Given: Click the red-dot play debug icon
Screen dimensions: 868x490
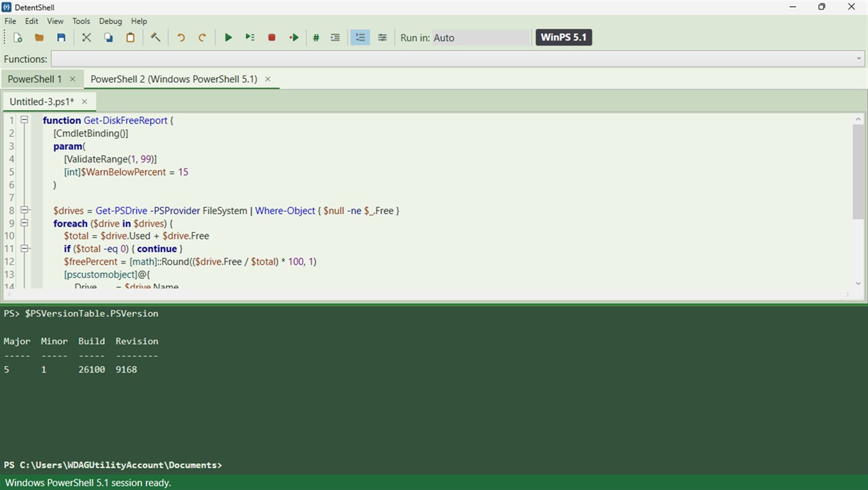Looking at the screenshot, I should pyautogui.click(x=294, y=37).
